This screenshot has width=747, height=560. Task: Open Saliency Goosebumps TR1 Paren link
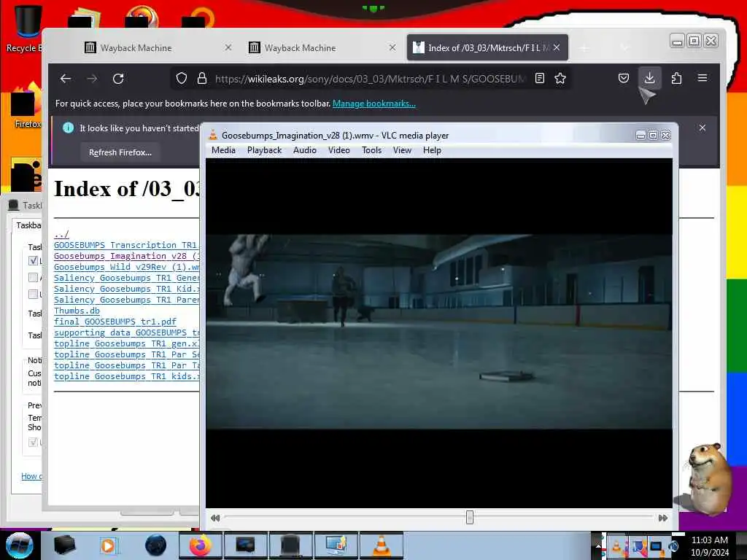126,300
